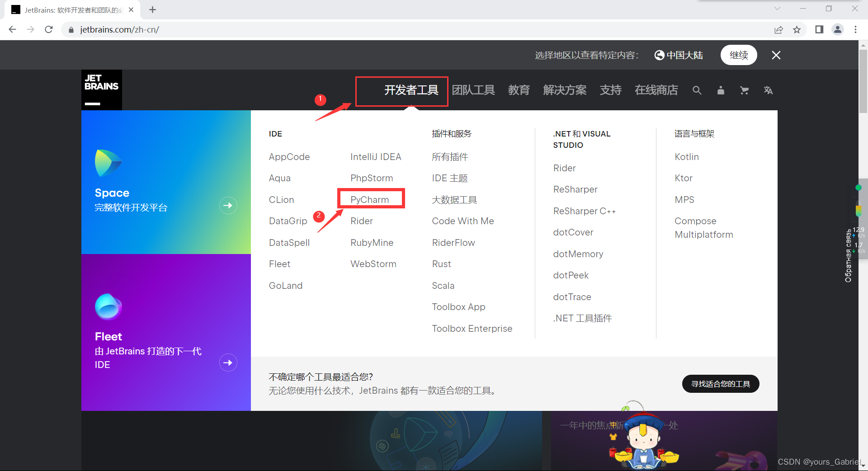Image resolution: width=868 pixels, height=471 pixels.
Task: Open the DataGrip link
Action: pos(288,221)
